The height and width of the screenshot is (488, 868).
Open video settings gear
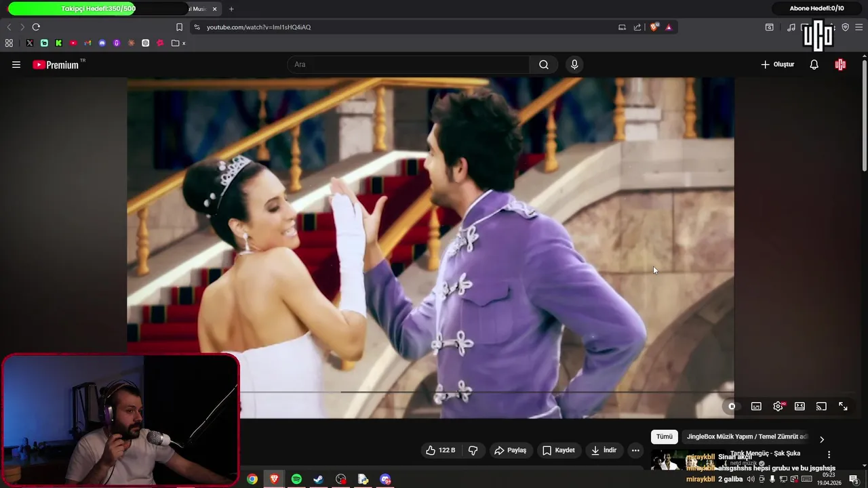pyautogui.click(x=778, y=406)
